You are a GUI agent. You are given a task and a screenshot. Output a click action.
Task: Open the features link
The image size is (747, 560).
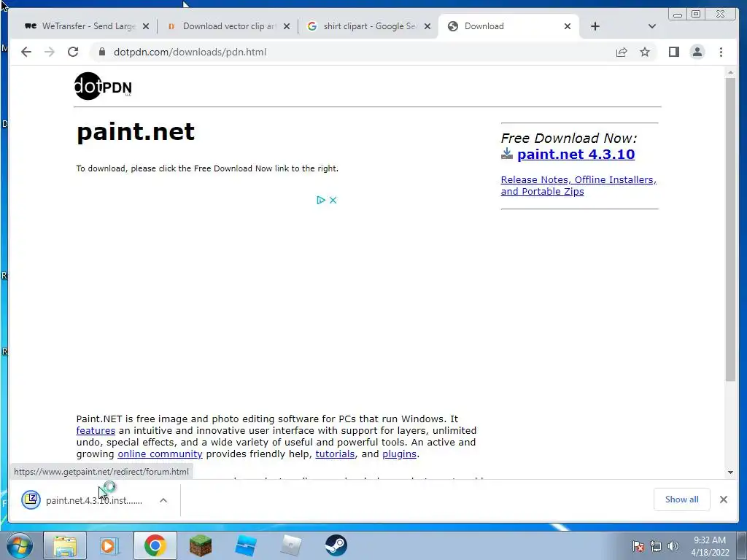pyautogui.click(x=96, y=430)
